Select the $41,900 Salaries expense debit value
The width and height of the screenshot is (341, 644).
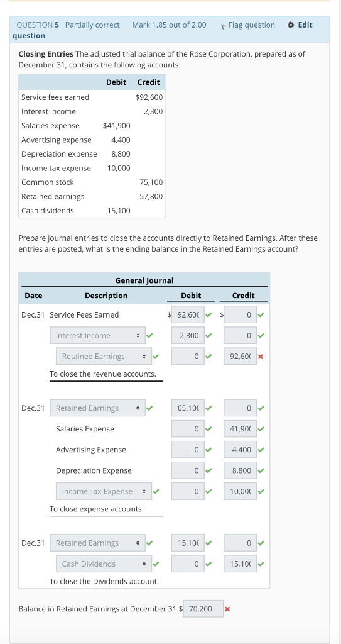(x=117, y=126)
